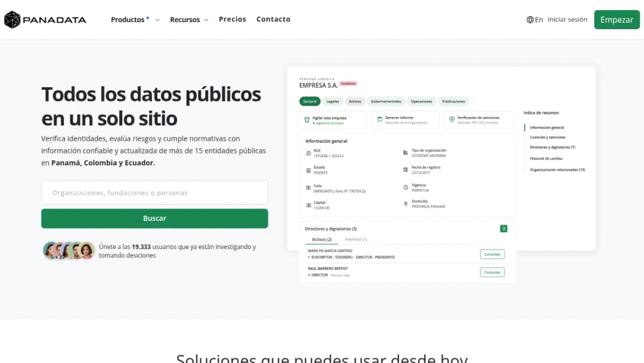Open the Precios page
Viewport: 644px width, 363px height.
[233, 19]
